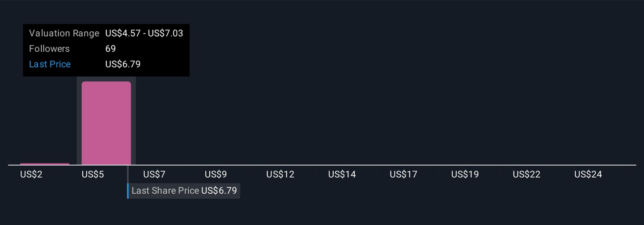This screenshot has width=644, height=225.
Task: Click the US$6.79 value beside Last Share Price
Action: 219,191
